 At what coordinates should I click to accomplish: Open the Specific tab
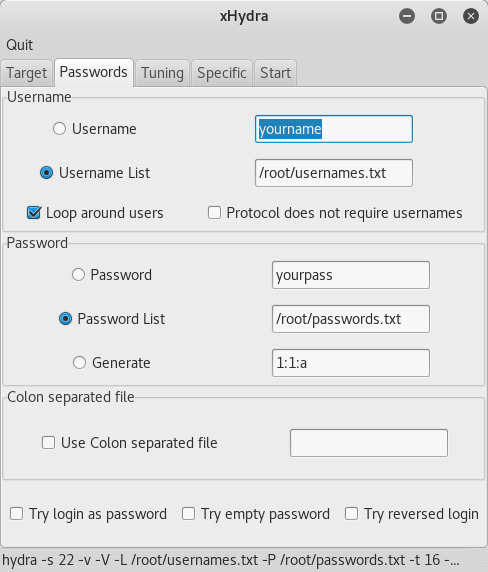click(x=222, y=73)
